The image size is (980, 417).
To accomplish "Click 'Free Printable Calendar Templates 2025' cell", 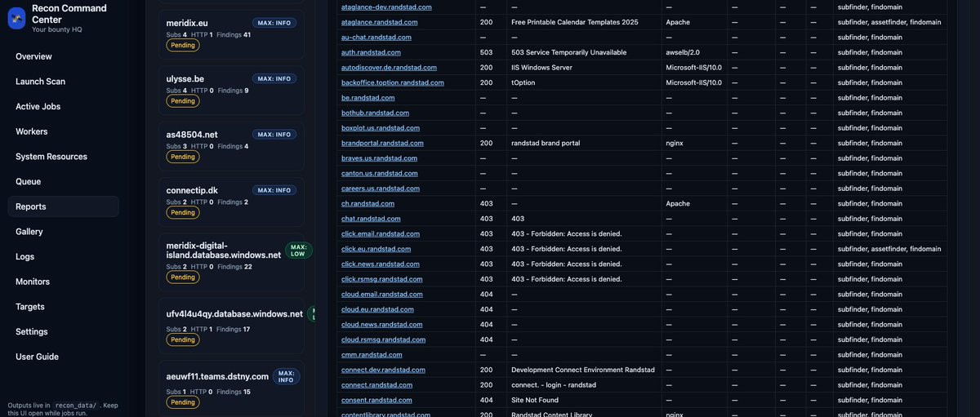I will [x=575, y=22].
